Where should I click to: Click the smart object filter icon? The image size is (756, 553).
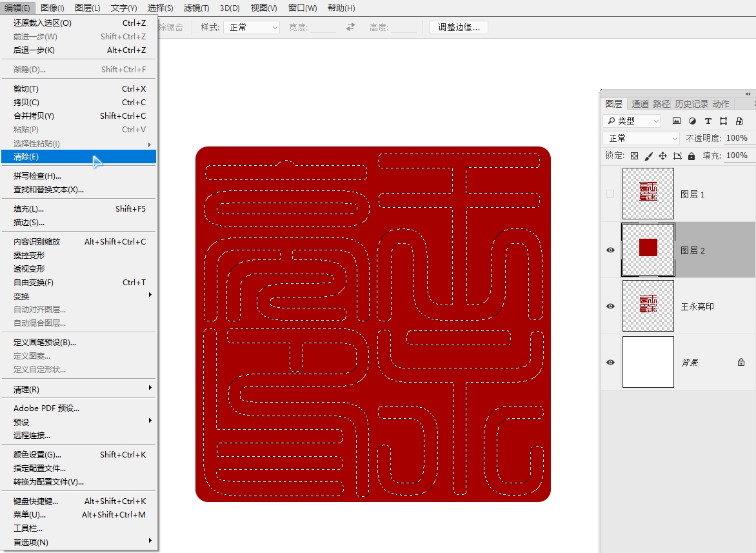pyautogui.click(x=739, y=121)
